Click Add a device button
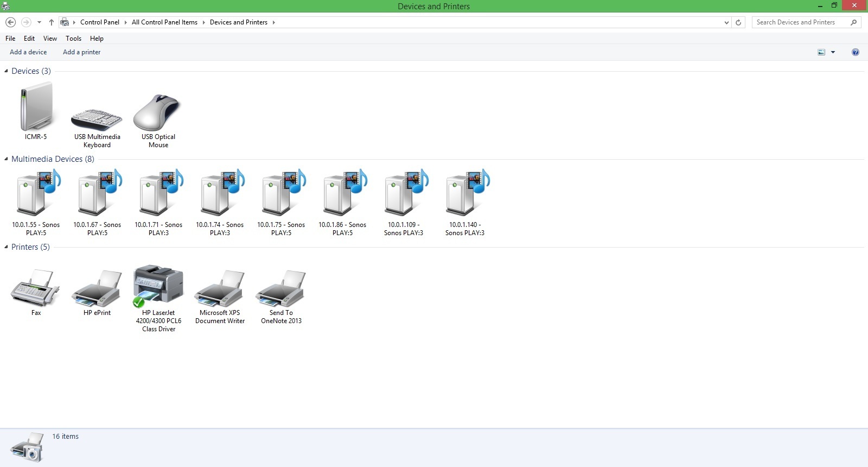This screenshot has height=467, width=868. coord(28,52)
